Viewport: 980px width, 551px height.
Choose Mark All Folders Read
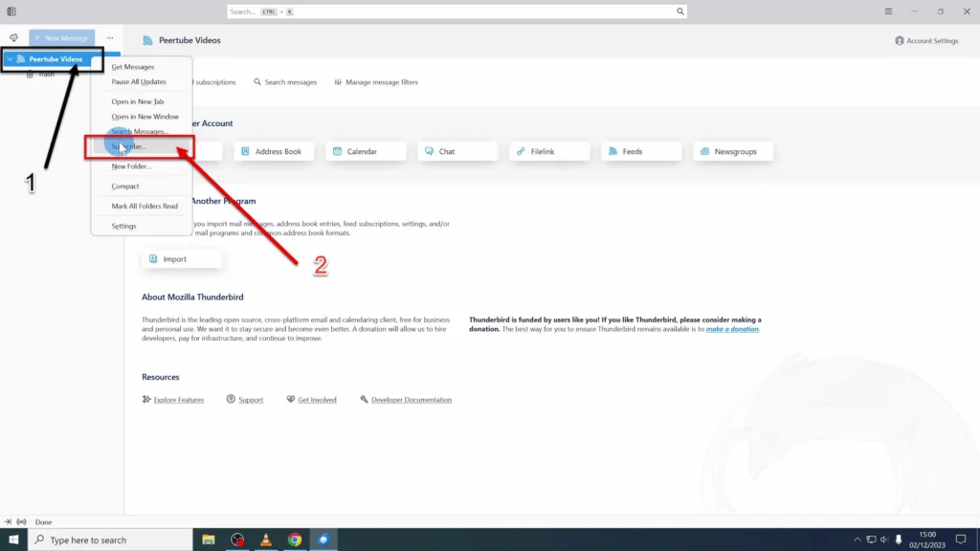click(x=145, y=206)
